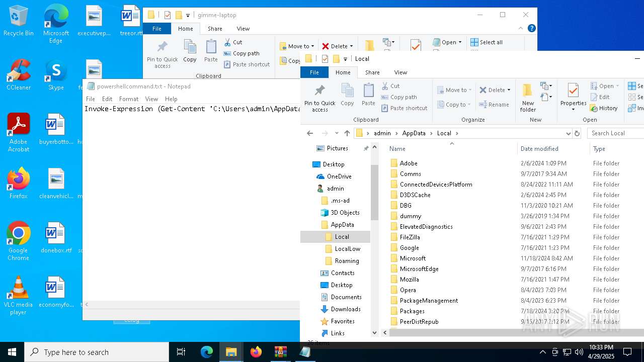The image size is (644, 362).
Task: Create a New folder in Local window
Action: coord(528,98)
